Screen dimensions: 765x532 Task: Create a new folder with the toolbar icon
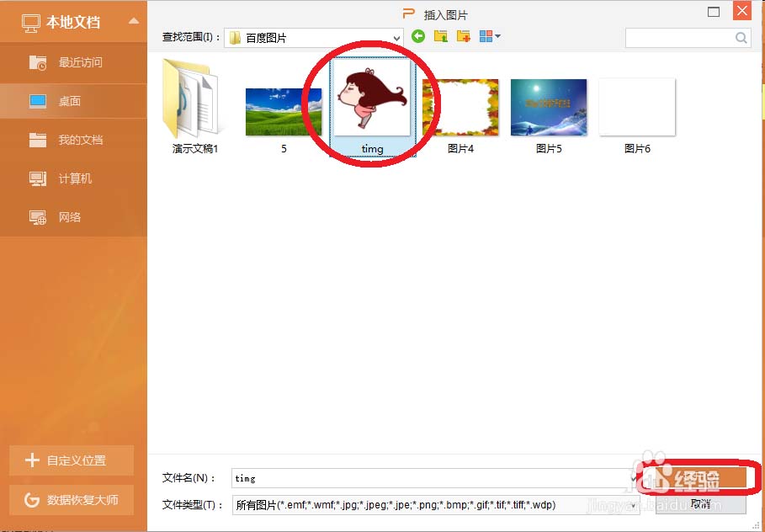463,37
